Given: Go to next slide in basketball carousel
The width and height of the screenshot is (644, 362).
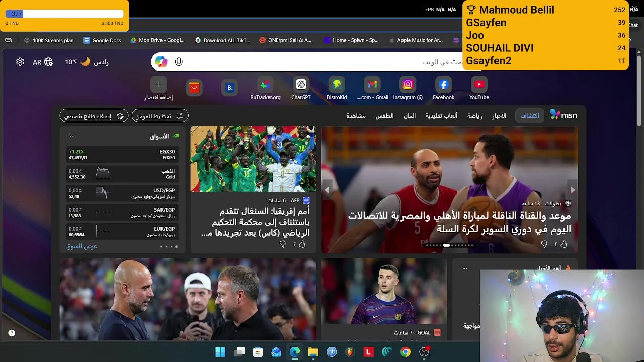Looking at the screenshot, I should coord(572,190).
